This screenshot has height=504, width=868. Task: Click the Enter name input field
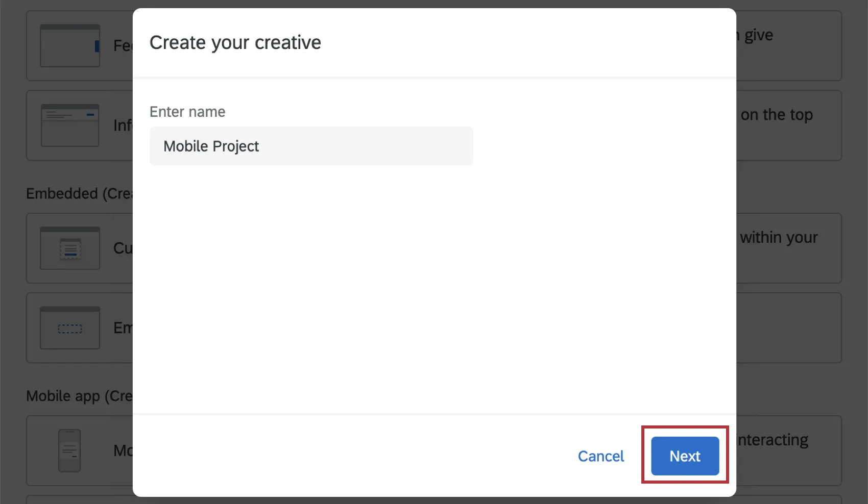pos(311,146)
